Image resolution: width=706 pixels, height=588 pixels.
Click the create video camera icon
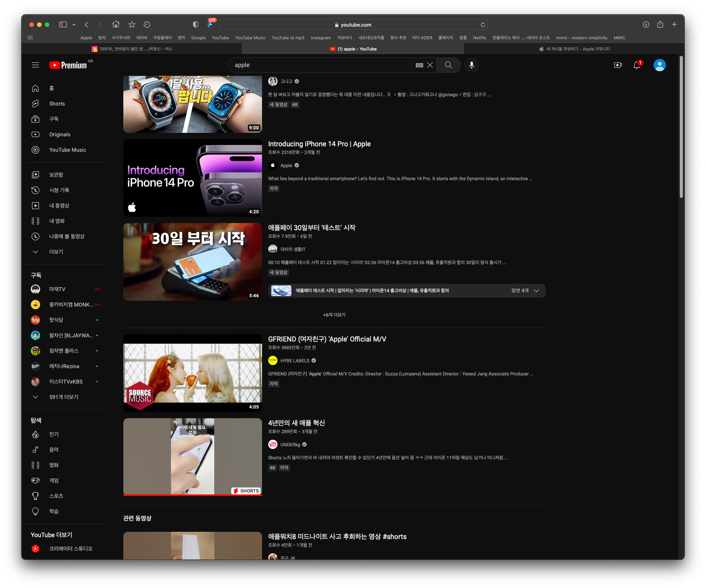618,65
